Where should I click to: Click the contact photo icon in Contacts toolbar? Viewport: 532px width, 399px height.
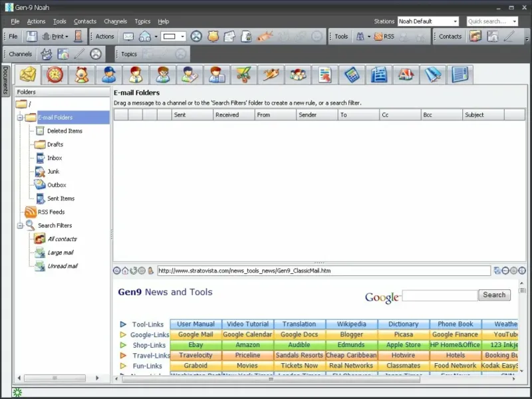[x=475, y=36]
